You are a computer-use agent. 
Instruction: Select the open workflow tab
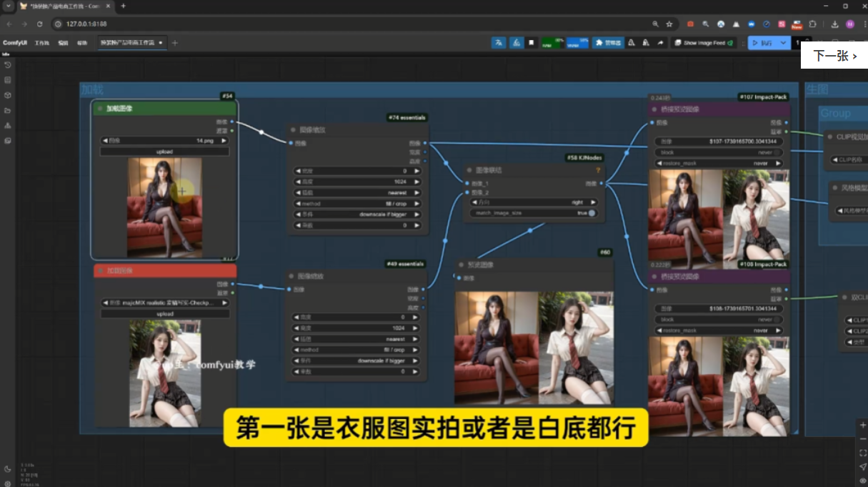131,43
